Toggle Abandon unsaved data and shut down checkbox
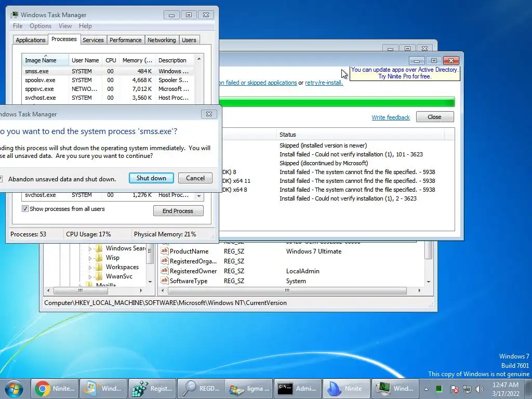This screenshot has height=399, width=532. (x=1, y=179)
